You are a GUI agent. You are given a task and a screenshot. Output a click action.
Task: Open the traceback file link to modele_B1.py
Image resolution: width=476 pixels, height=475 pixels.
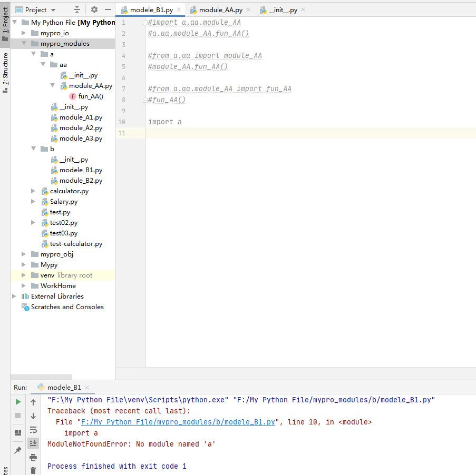pos(178,422)
